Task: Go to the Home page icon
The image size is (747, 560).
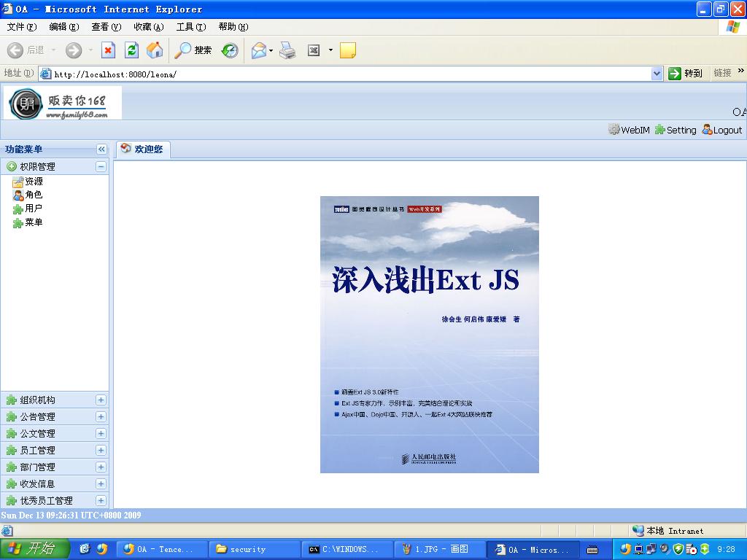Action: [155, 50]
